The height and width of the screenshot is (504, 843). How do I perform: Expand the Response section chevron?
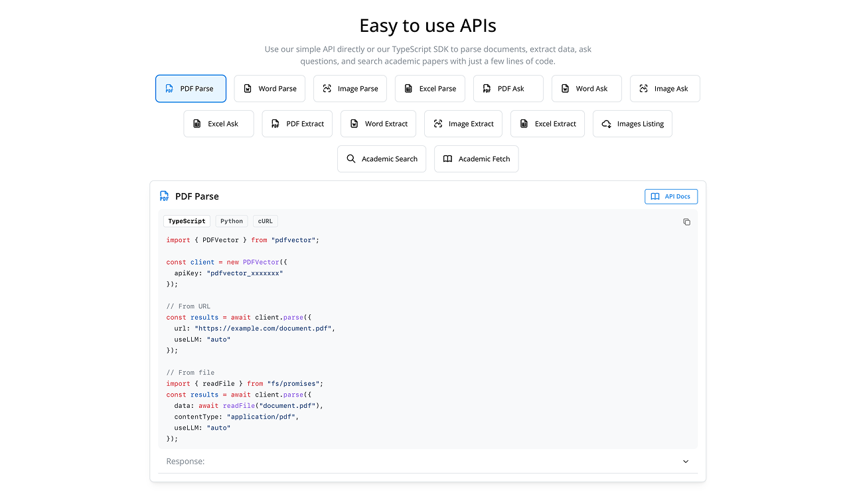click(686, 462)
